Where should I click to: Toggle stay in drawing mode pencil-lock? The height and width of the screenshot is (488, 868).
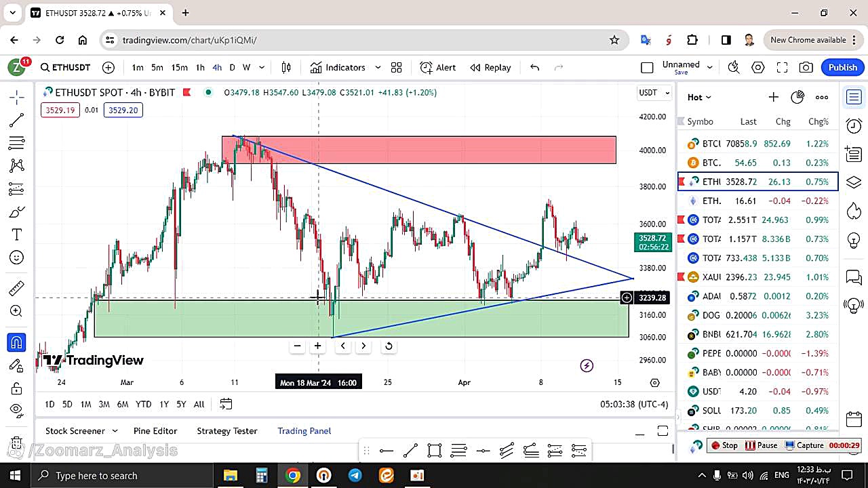[x=17, y=366]
